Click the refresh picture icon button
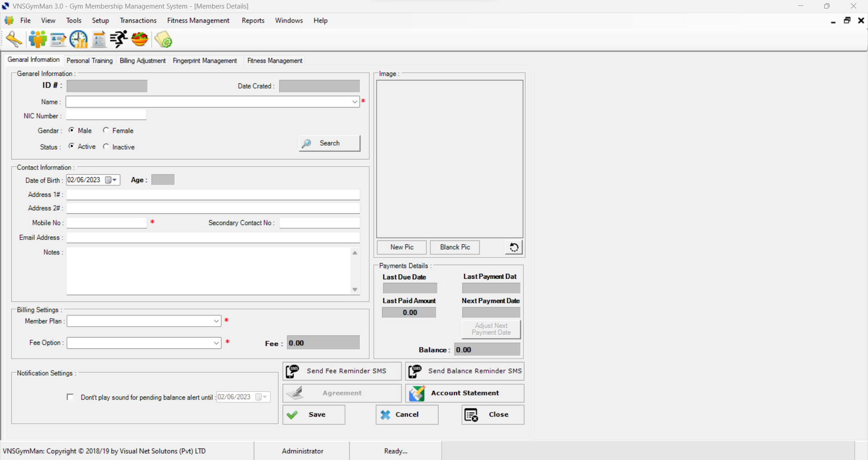The height and width of the screenshot is (460, 868). pyautogui.click(x=514, y=247)
